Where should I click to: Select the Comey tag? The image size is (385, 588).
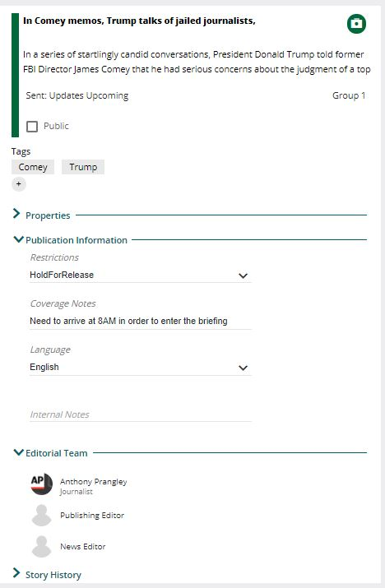point(33,167)
